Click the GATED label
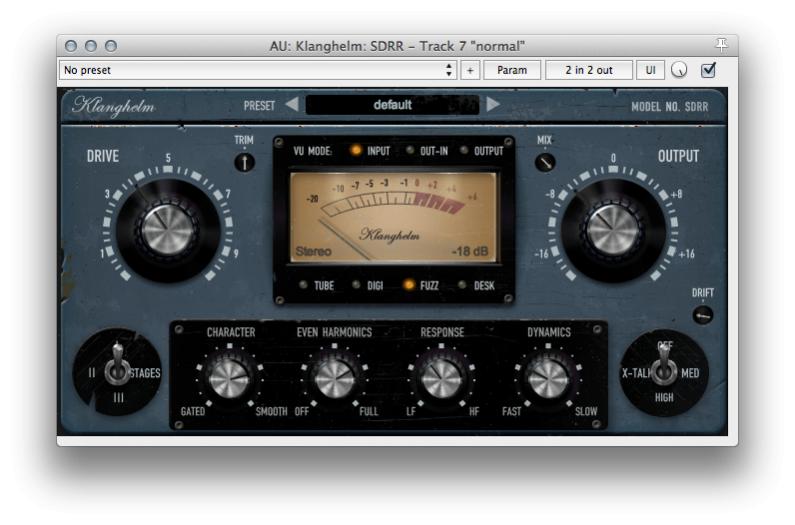This screenshot has height=525, width=795. [193, 411]
